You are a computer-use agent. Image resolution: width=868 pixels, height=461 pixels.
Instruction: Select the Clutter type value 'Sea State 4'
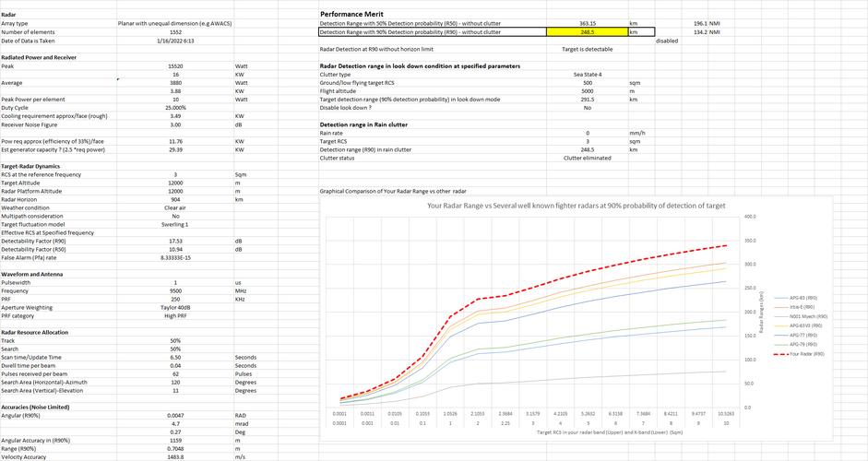click(588, 74)
